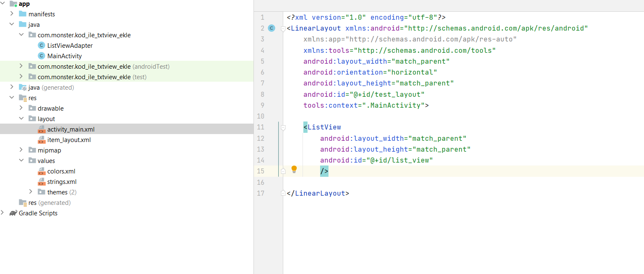Open MainActivity from project tree
The width and height of the screenshot is (644, 274).
(x=65, y=56)
